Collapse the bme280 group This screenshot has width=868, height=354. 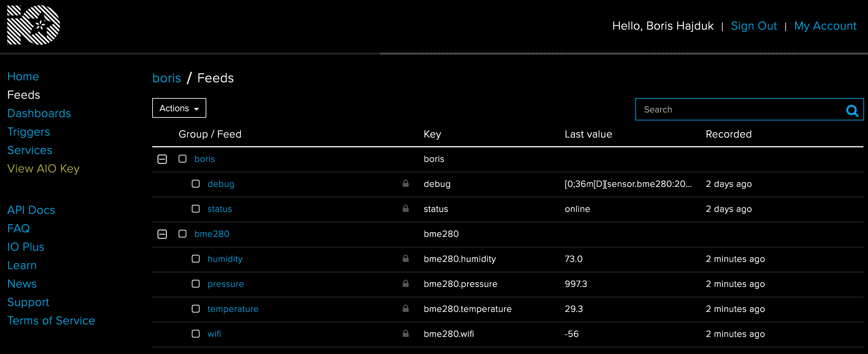pyautogui.click(x=162, y=234)
